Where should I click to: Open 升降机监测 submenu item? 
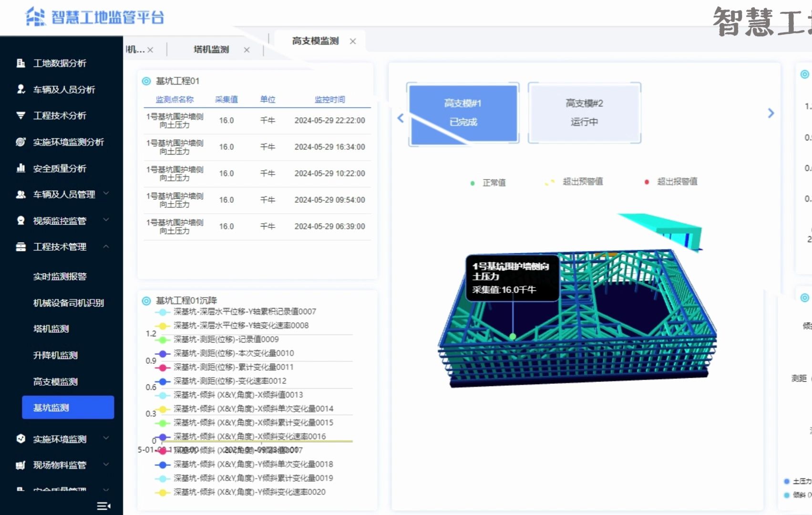pos(55,355)
